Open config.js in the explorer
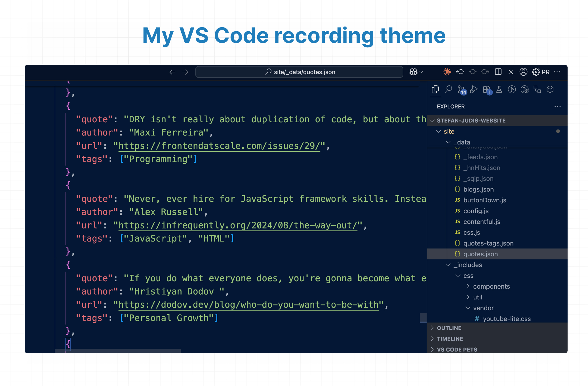 point(497,211)
